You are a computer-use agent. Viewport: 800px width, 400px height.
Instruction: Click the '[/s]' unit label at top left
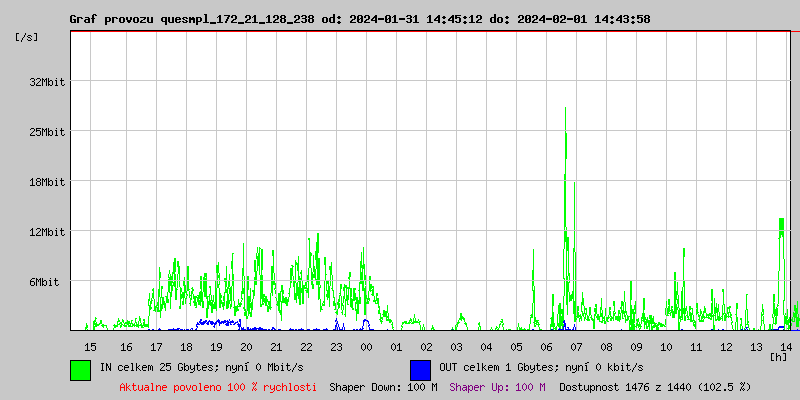click(x=28, y=37)
